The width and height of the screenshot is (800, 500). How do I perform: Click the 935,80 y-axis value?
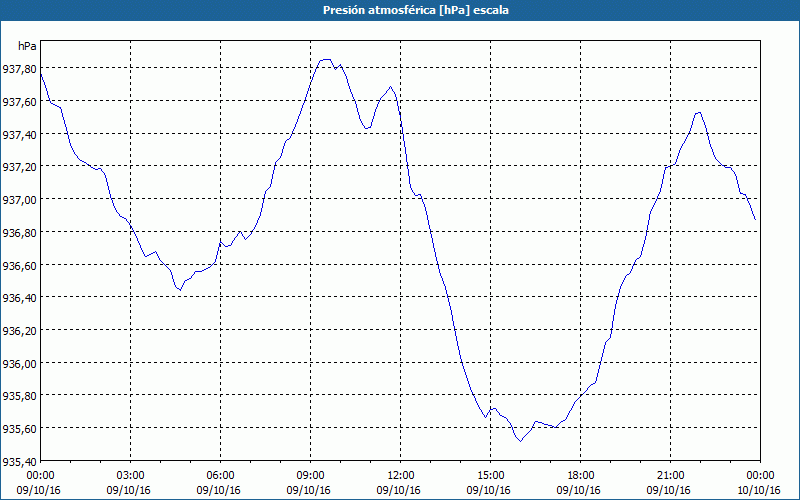19,396
